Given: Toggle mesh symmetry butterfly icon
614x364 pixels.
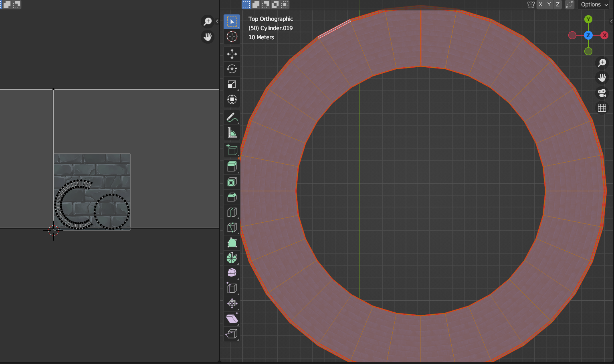Looking at the screenshot, I should click(531, 4).
